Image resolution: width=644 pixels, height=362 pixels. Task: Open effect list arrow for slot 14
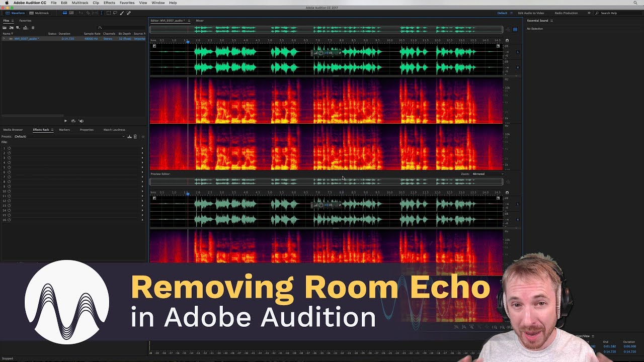pyautogui.click(x=142, y=210)
